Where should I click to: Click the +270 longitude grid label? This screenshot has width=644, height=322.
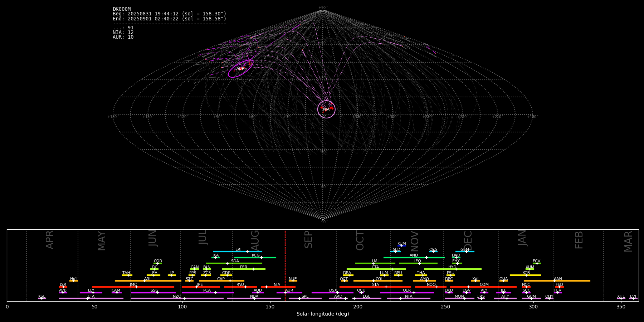[427, 117]
